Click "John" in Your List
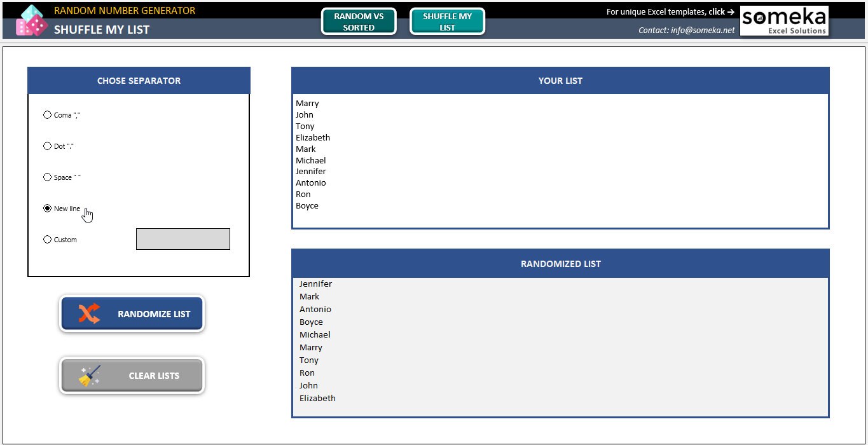 305,115
